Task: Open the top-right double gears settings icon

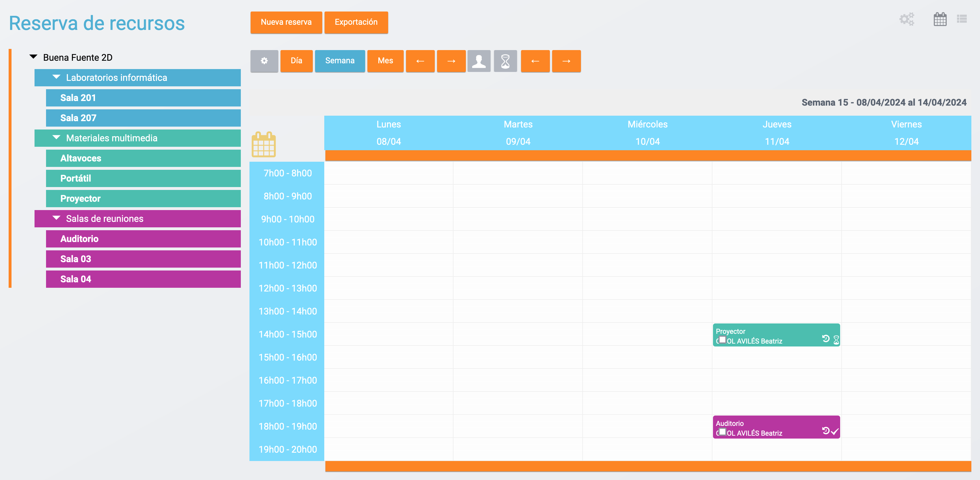Action: [x=907, y=19]
